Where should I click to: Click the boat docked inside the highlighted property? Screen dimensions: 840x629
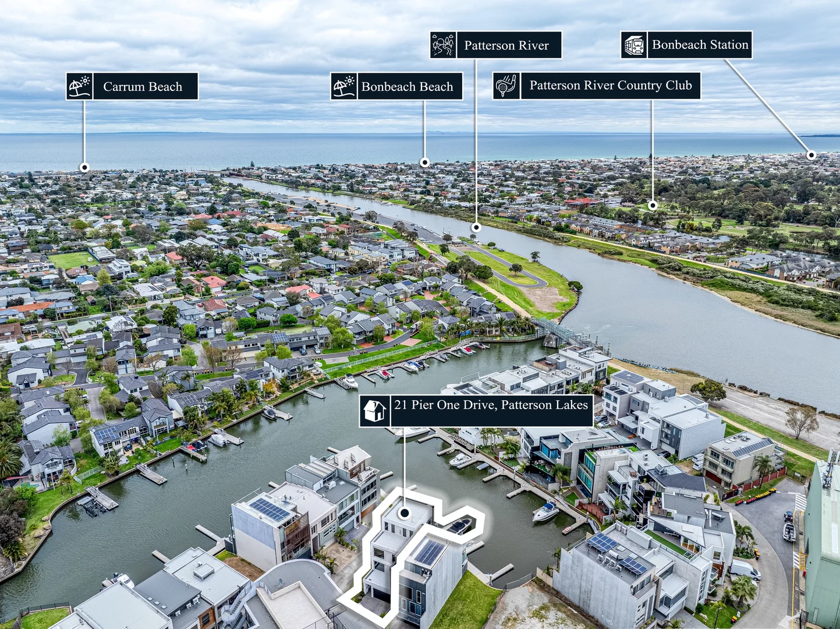462,526
